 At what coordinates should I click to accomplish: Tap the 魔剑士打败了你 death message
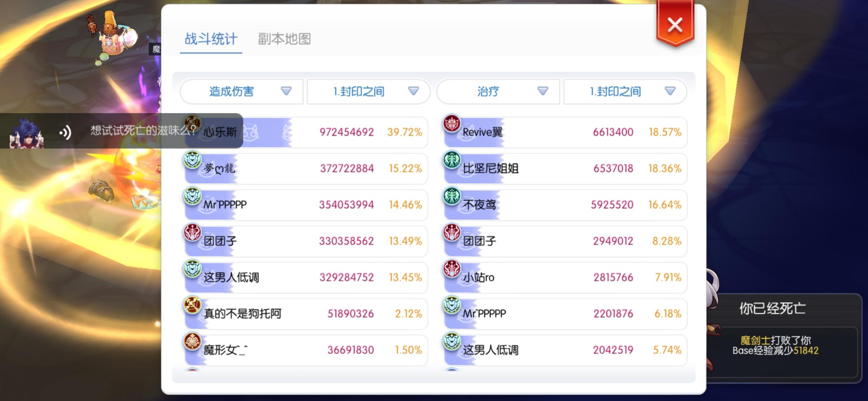coord(775,340)
